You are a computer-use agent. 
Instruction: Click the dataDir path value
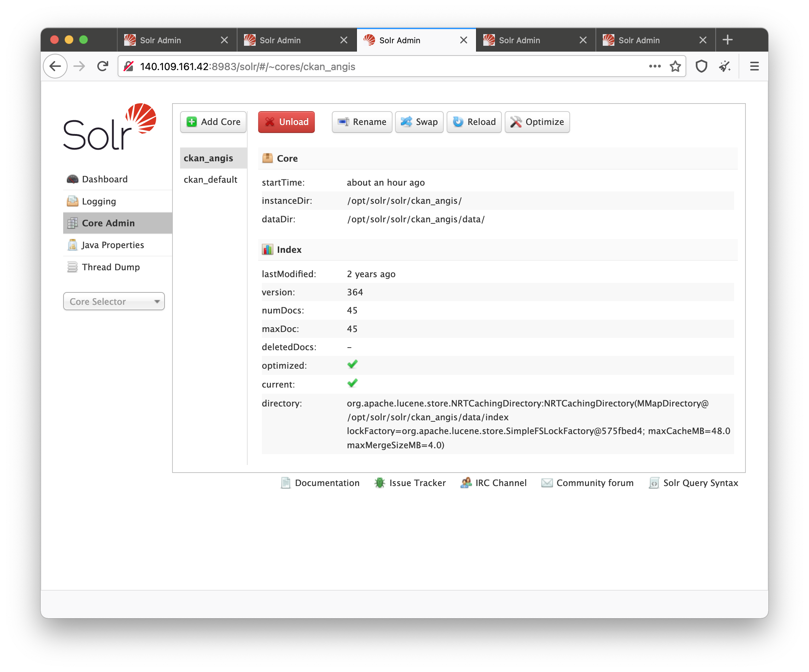pos(416,219)
